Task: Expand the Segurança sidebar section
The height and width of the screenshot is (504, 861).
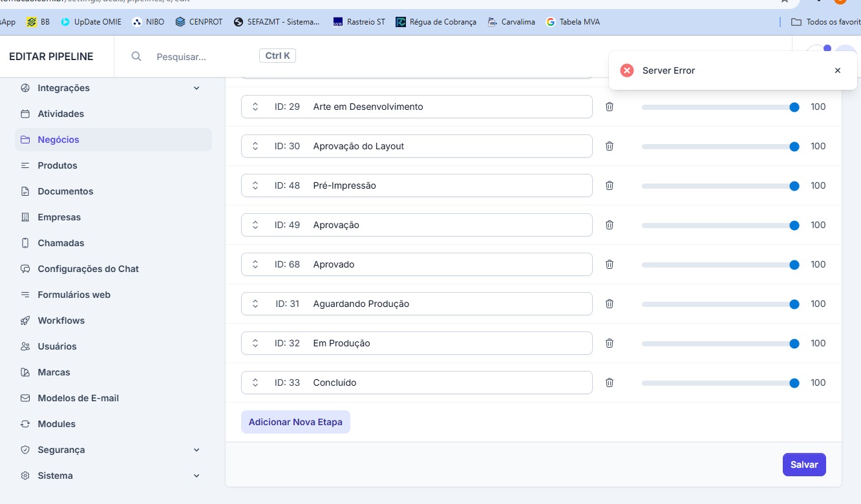Action: (197, 450)
